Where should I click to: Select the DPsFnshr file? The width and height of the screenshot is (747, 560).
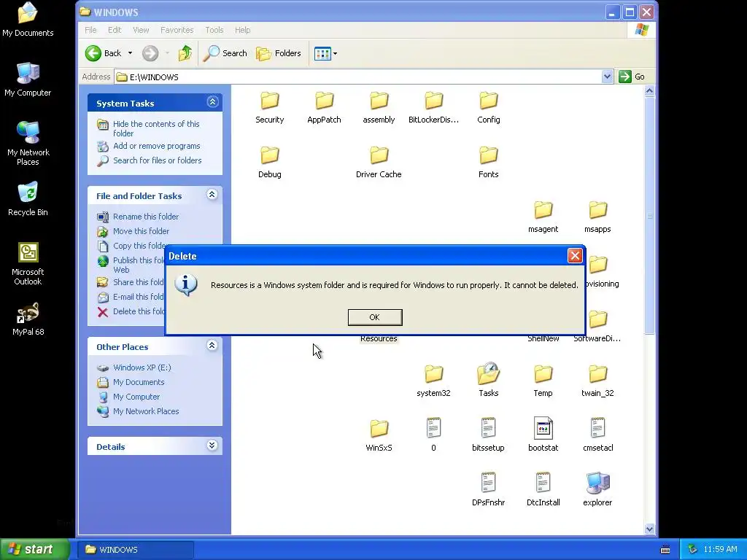coord(488,489)
